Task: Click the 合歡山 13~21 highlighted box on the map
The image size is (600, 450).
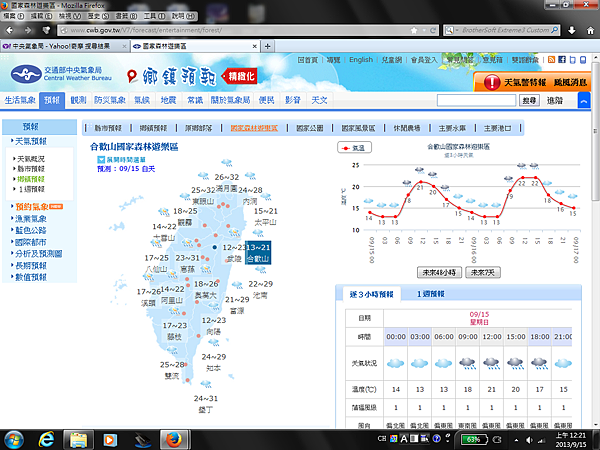Action: coord(258,253)
